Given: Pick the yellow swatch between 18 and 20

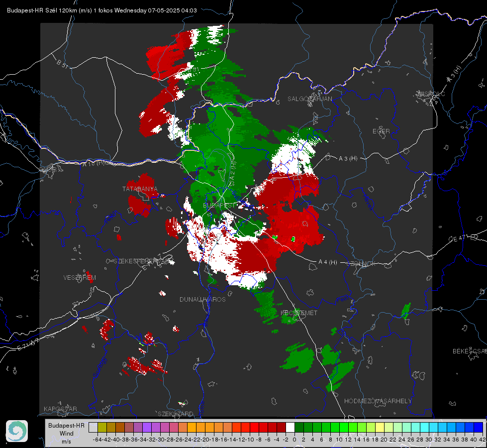Looking at the screenshot, I should coord(380,427).
